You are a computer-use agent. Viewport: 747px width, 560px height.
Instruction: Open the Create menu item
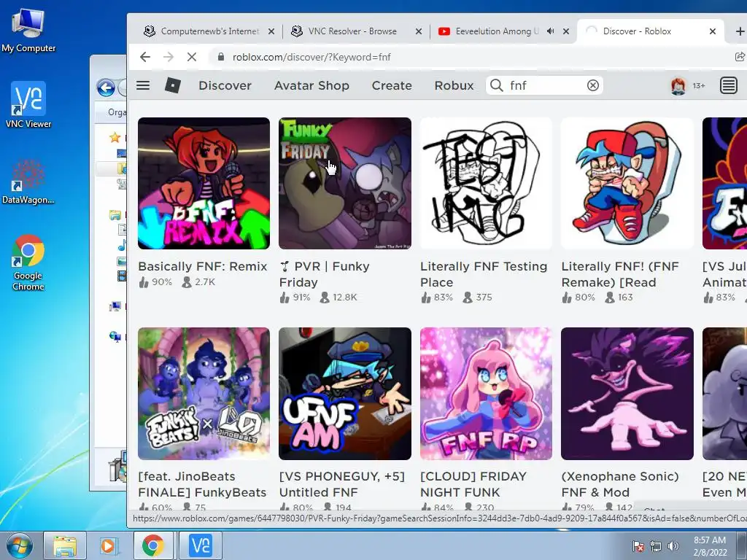coord(392,85)
